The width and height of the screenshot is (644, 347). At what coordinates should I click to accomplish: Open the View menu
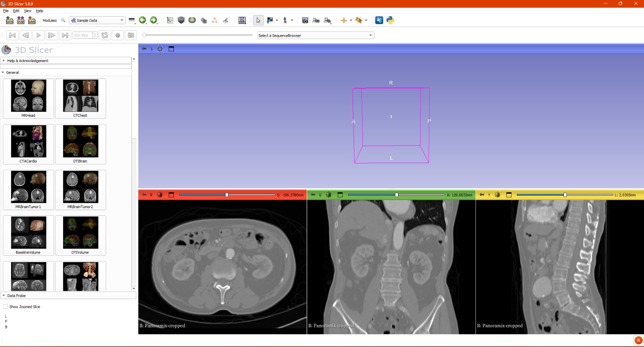click(27, 11)
